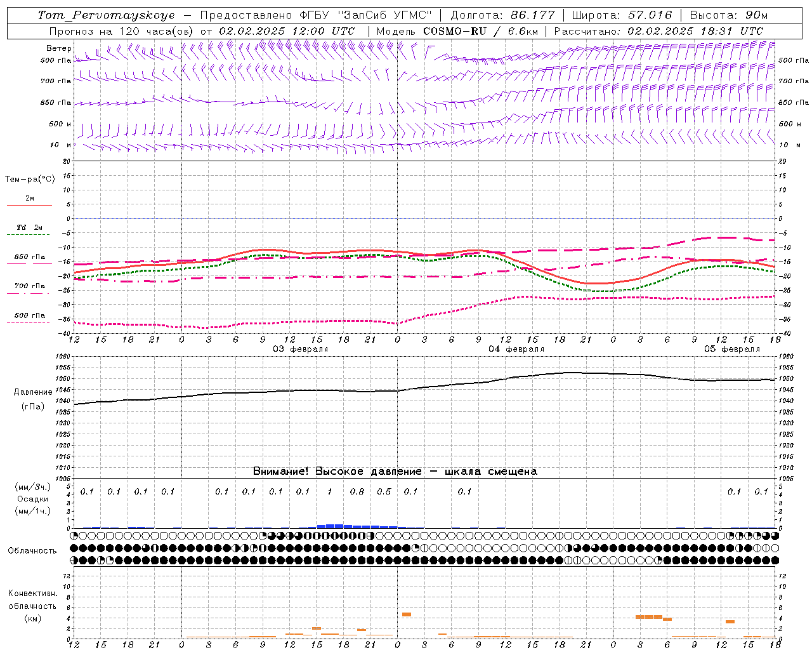
Task: Click the (мм/3ч.) precipitation unit label
Action: 33,487
